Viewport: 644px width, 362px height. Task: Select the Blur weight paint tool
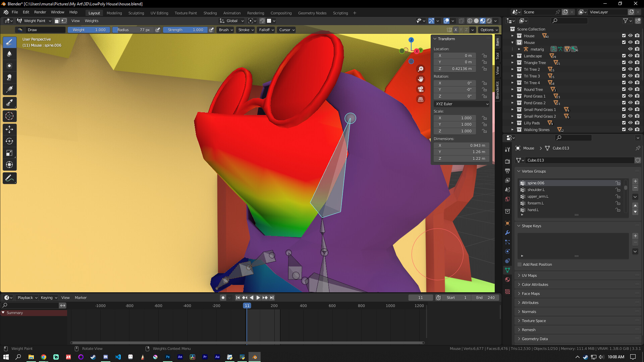(9, 54)
